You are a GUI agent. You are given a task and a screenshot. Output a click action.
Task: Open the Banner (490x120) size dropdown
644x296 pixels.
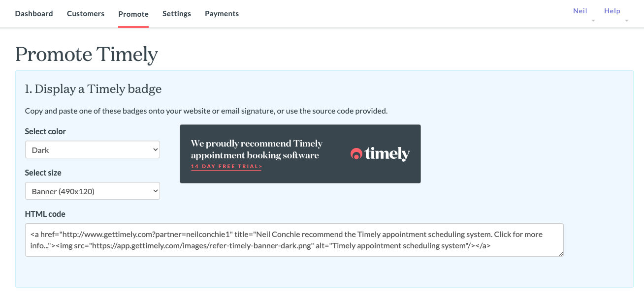[x=93, y=191]
